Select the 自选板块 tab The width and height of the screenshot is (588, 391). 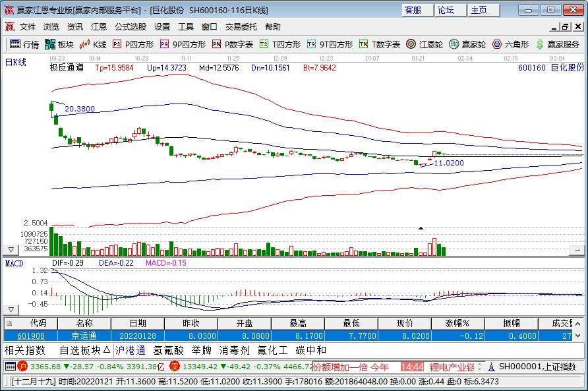[x=85, y=351]
